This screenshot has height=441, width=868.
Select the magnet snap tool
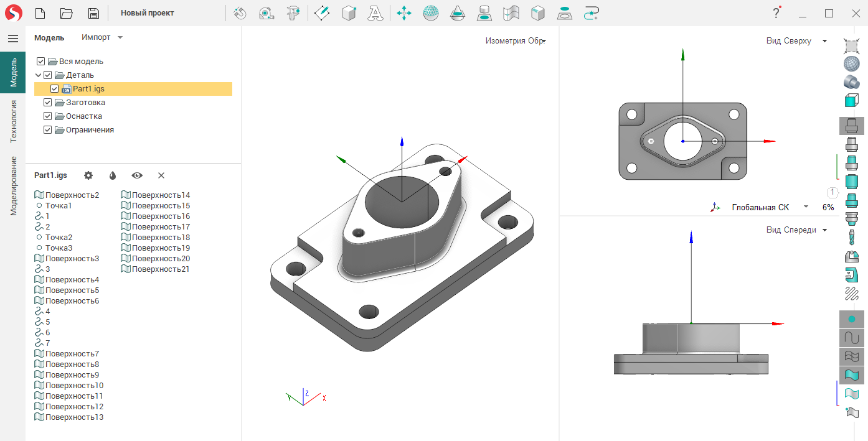240,13
